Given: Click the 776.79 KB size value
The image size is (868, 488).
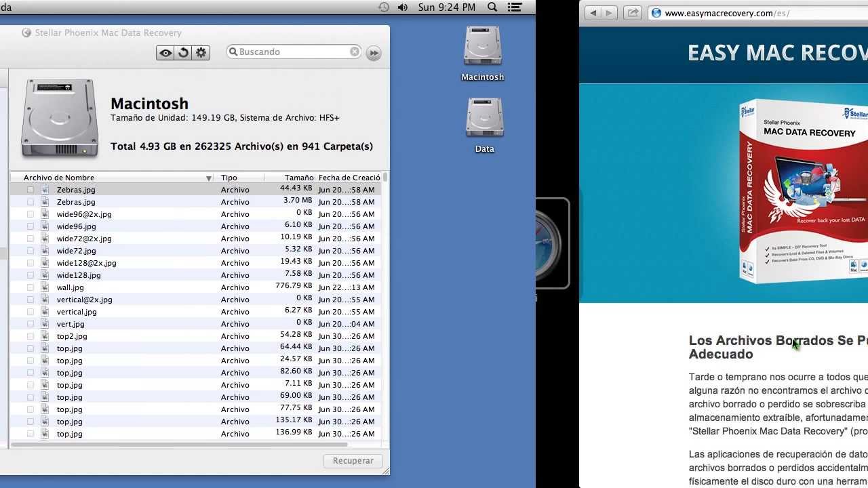Looking at the screenshot, I should 294,286.
